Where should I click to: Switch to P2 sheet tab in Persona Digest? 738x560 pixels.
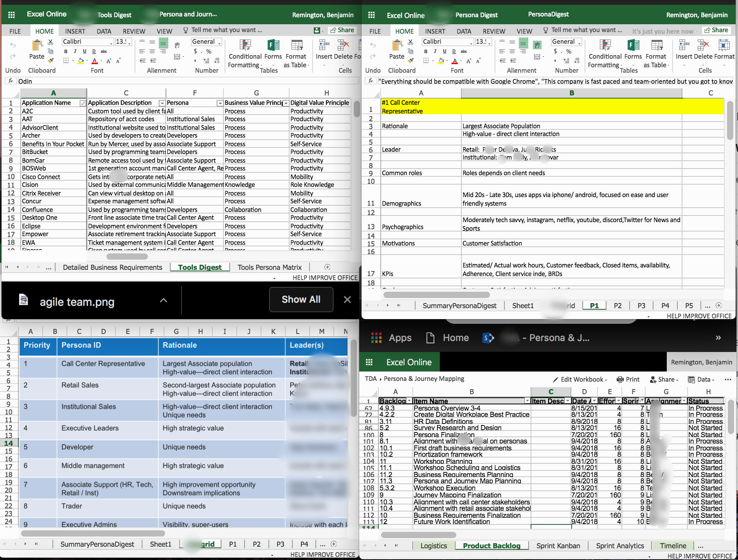pos(618,306)
